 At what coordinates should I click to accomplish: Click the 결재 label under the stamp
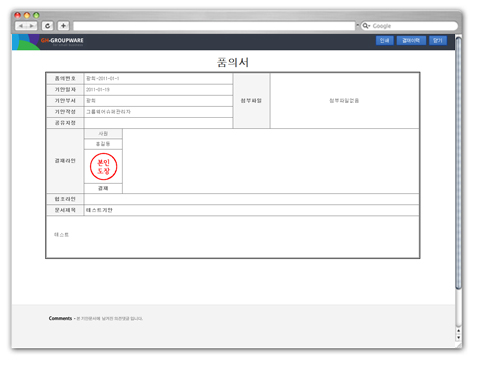tap(103, 188)
